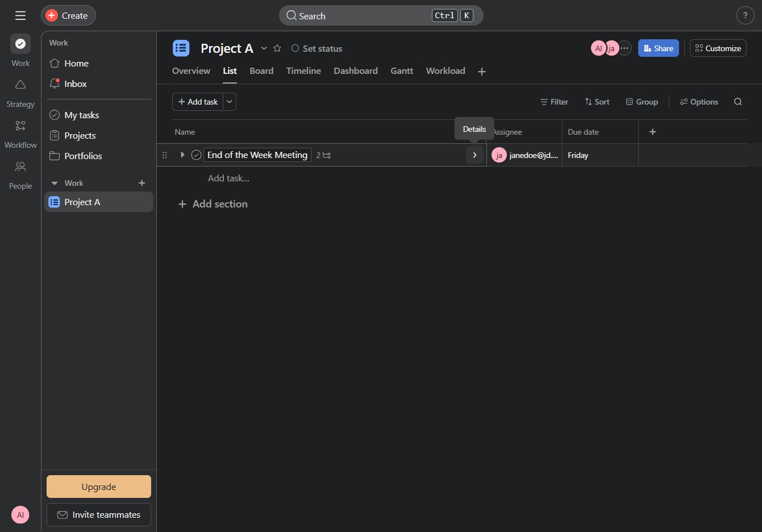Click the Customize button
Screen dimensions: 762x532
pyautogui.click(x=718, y=48)
